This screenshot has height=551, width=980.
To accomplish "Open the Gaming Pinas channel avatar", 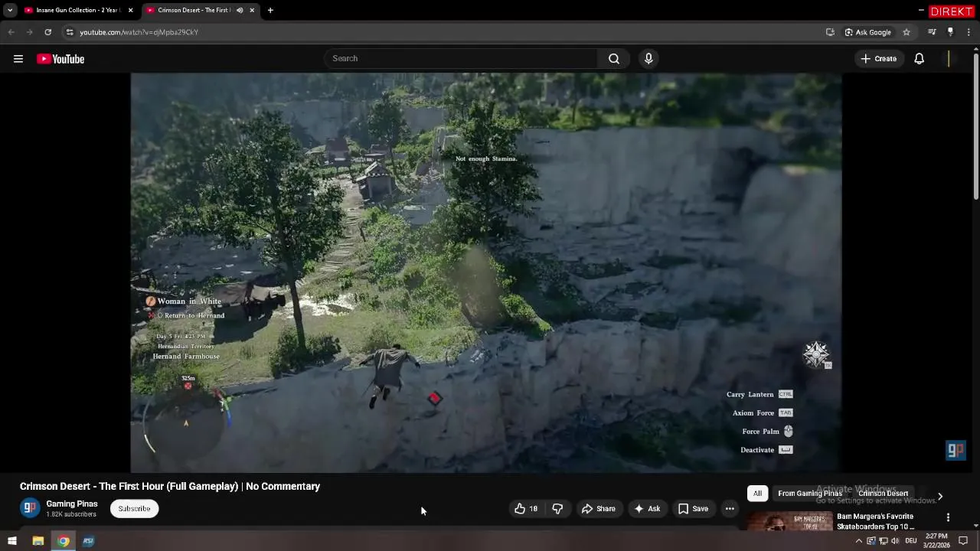I will coord(30,509).
